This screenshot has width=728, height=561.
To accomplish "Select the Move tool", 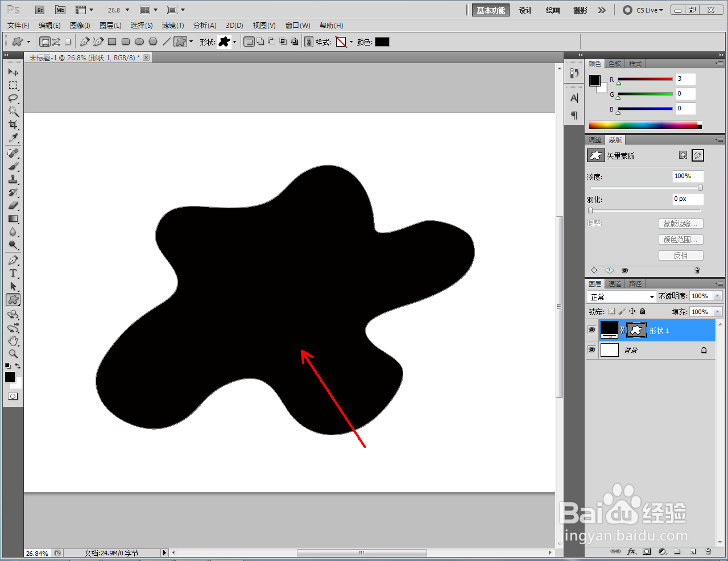I will (x=13, y=72).
